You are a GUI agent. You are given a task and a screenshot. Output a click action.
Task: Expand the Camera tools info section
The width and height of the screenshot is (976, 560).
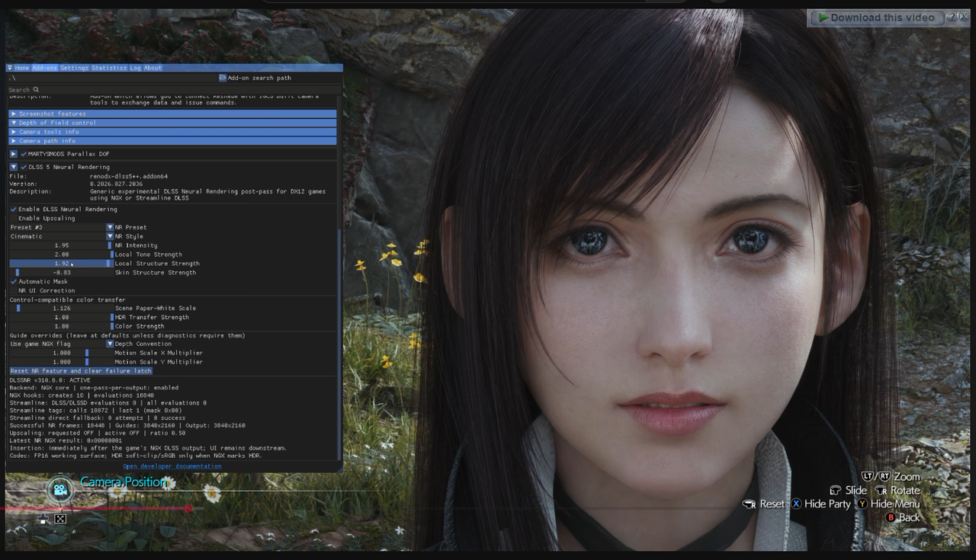[172, 132]
